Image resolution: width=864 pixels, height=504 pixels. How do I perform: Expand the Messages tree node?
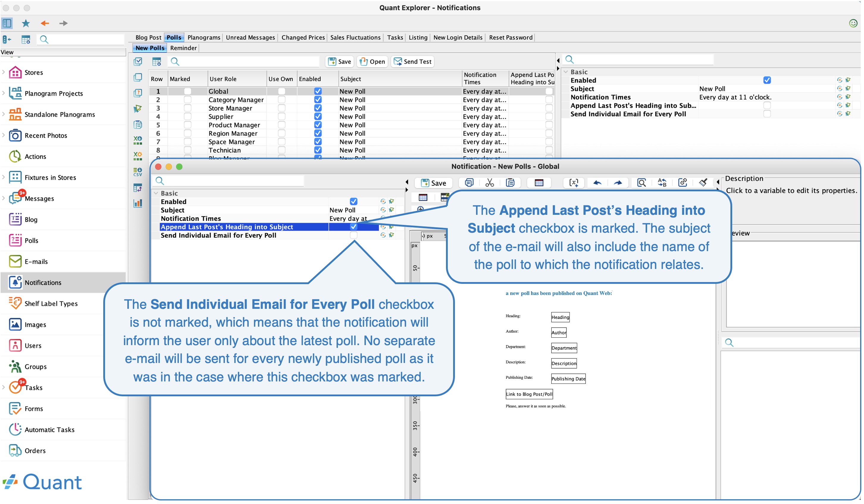click(4, 198)
